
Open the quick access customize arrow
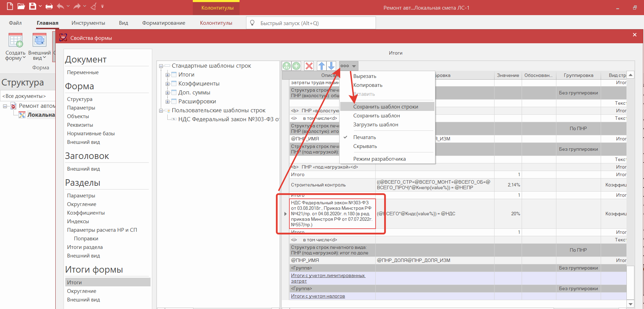coord(102,6)
